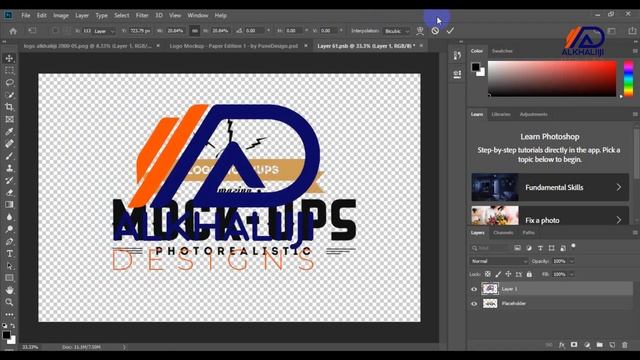This screenshot has height=360, width=640.
Task: Open the Fundamental Skills tutorial
Action: (550, 187)
